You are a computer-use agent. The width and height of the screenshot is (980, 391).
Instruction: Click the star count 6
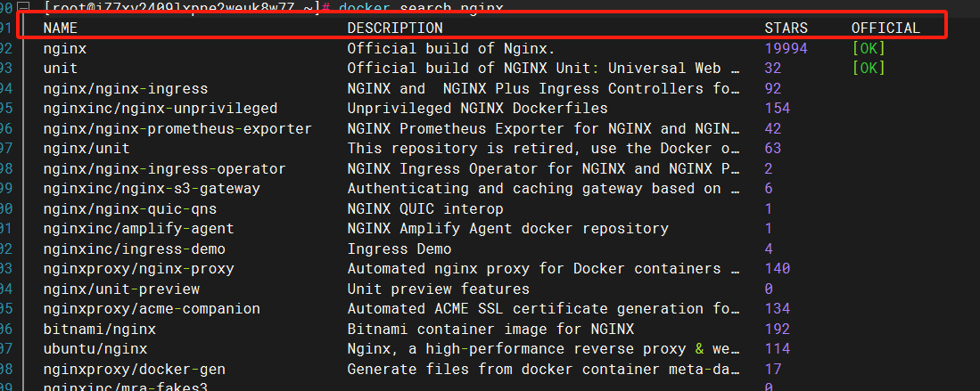coord(769,189)
